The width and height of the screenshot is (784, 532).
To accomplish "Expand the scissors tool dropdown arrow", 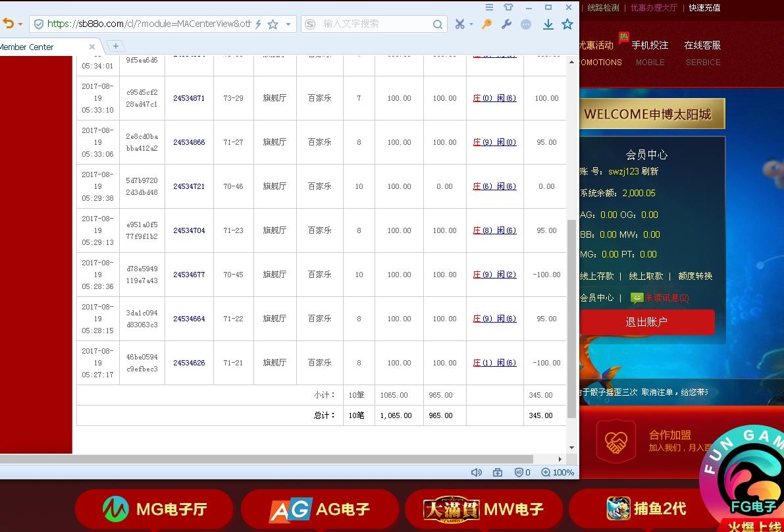I will [470, 24].
